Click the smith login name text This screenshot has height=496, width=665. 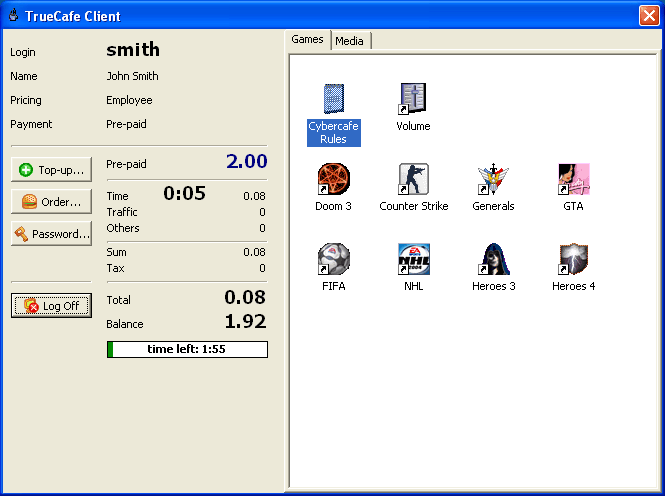133,50
